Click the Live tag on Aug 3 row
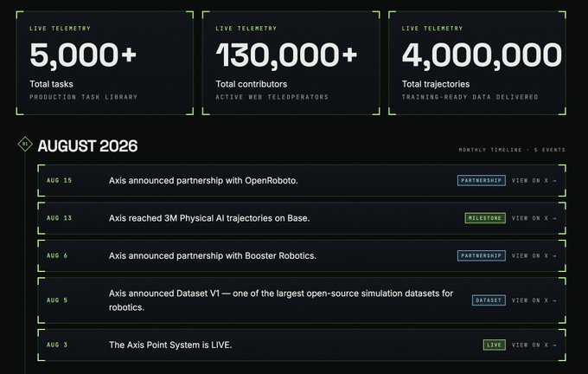 click(494, 345)
